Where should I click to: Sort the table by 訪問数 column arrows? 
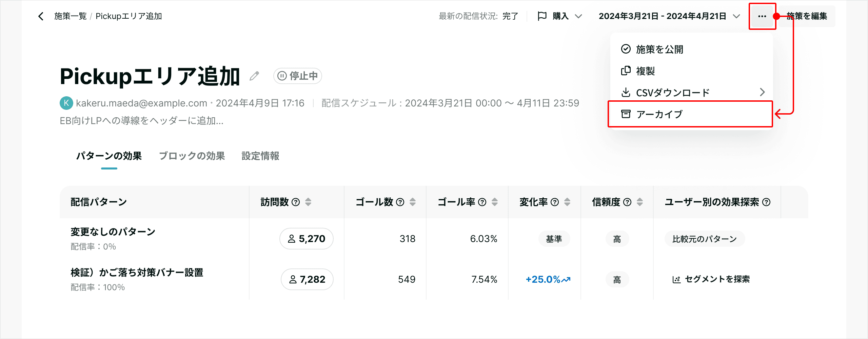(308, 202)
